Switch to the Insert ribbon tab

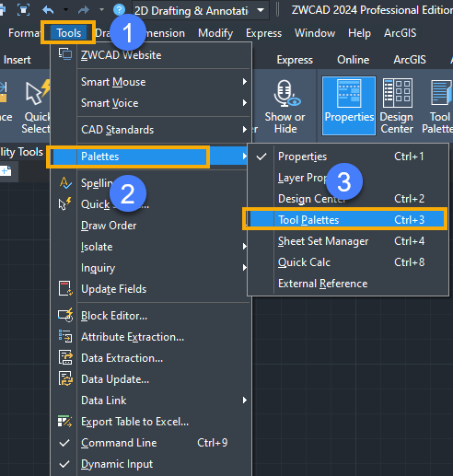pyautogui.click(x=17, y=60)
